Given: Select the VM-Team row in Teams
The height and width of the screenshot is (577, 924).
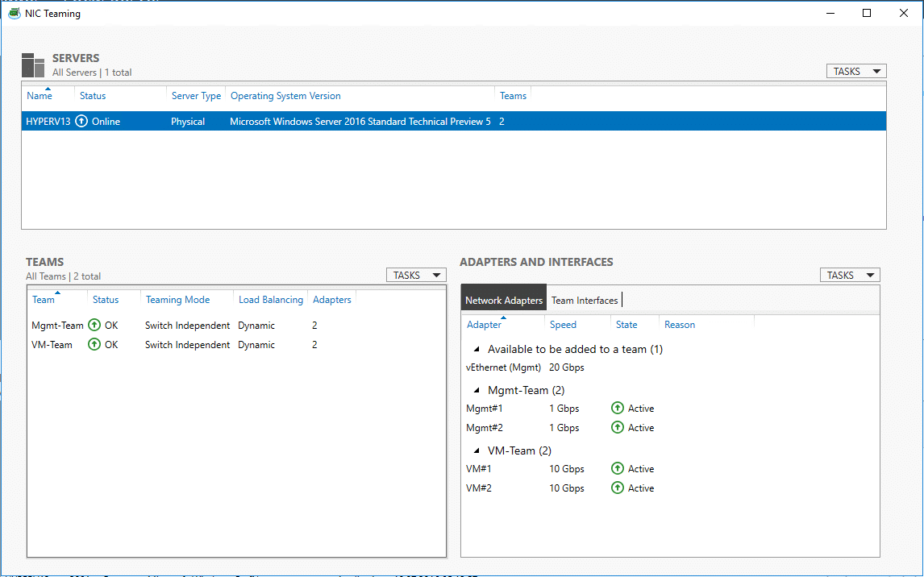Looking at the screenshot, I should click(236, 344).
